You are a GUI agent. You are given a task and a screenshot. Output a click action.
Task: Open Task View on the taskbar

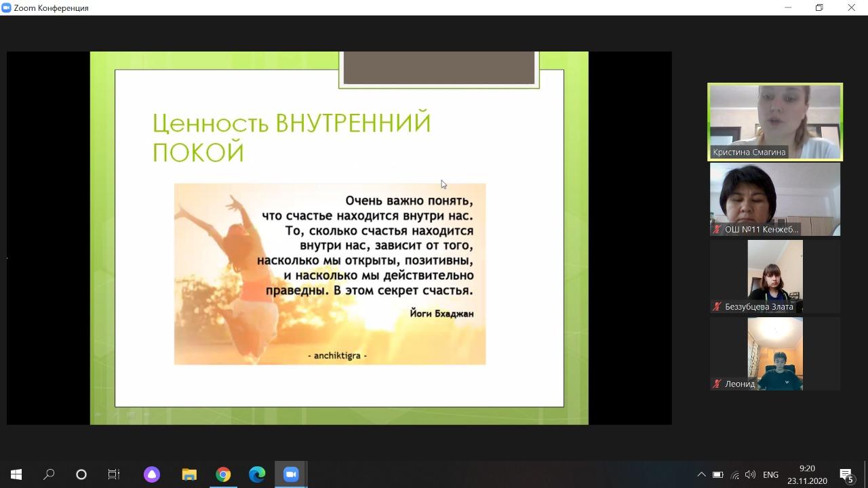tap(114, 474)
